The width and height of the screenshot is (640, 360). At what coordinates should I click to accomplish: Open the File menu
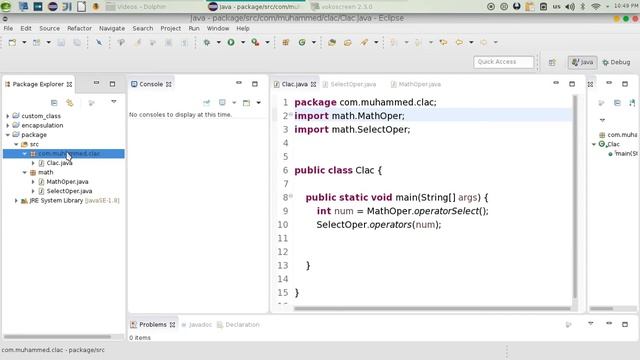(x=8, y=28)
